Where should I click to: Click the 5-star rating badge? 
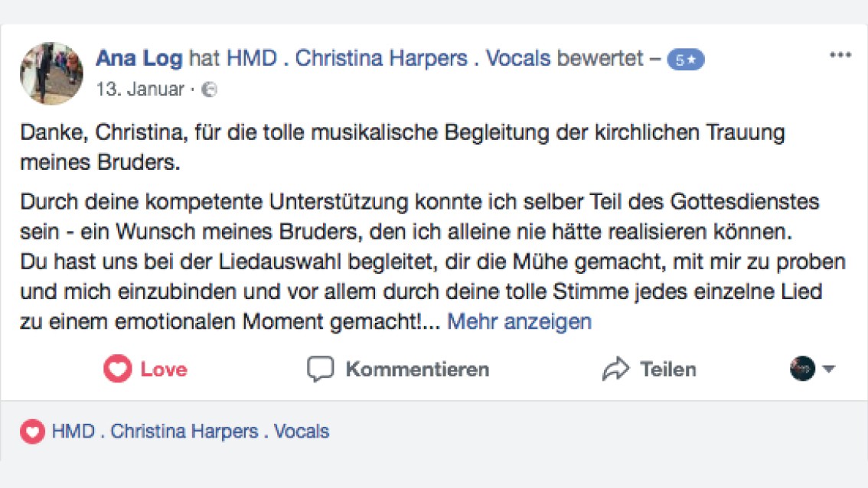point(685,59)
